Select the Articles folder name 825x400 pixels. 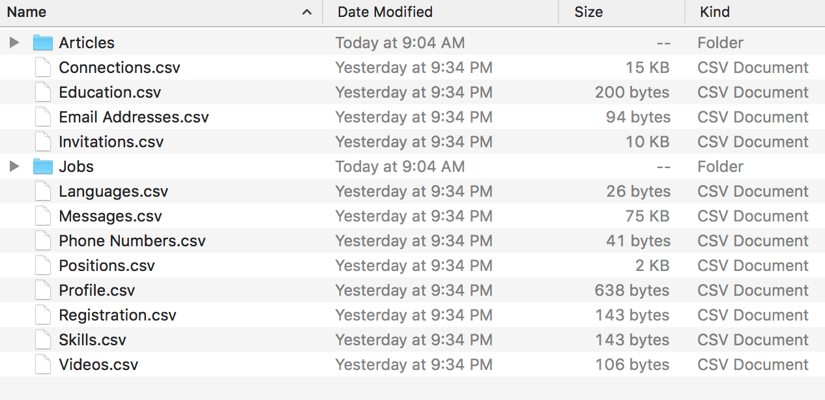coord(87,43)
